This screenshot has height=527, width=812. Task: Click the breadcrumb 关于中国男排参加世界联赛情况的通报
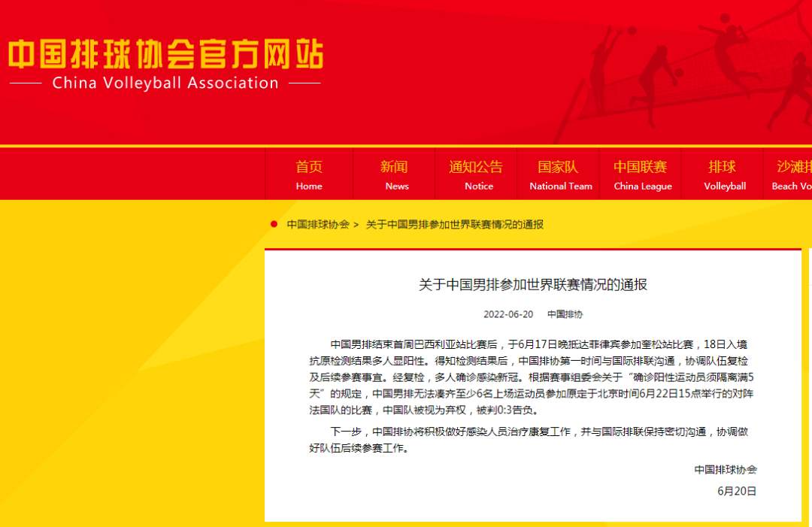pos(455,224)
